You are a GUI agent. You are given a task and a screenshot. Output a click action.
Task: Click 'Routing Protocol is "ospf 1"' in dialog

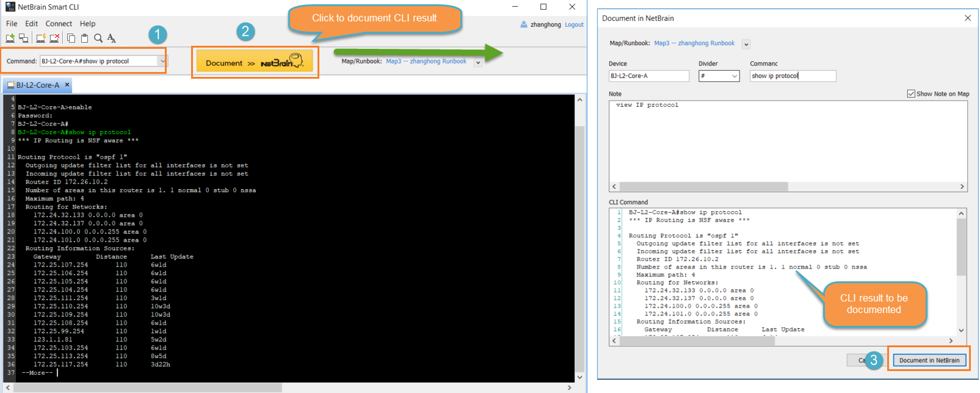[x=683, y=236]
